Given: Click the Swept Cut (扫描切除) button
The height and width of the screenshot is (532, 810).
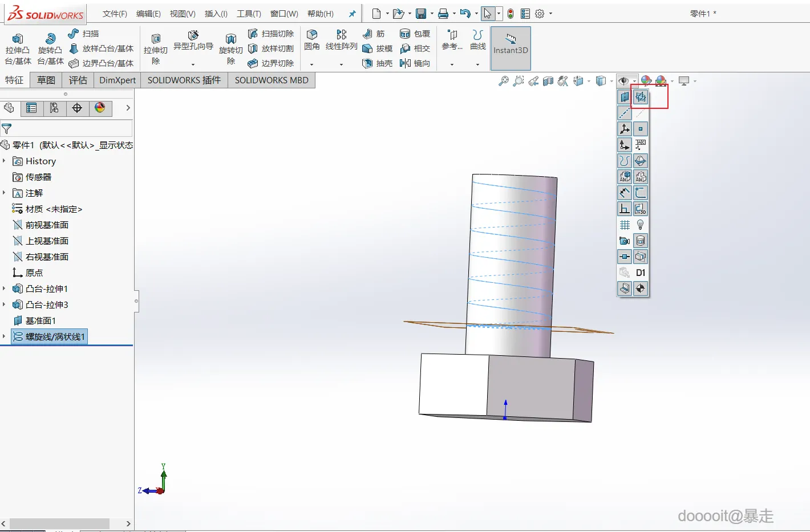Looking at the screenshot, I should coord(271,34).
